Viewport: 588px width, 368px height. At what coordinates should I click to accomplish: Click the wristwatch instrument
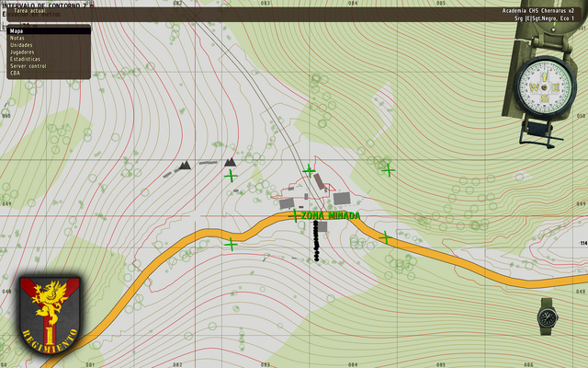pyautogui.click(x=548, y=316)
